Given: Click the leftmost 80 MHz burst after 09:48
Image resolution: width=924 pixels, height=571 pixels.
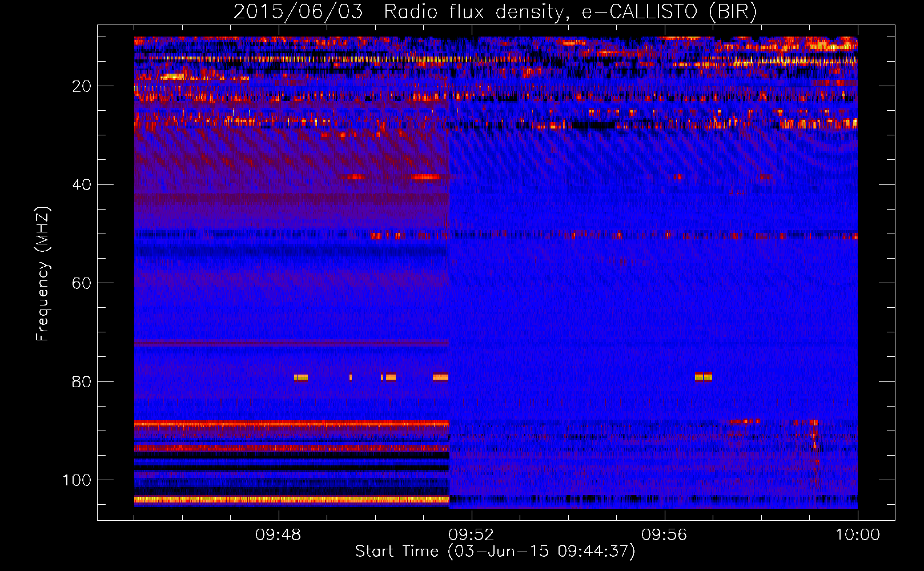Looking at the screenshot, I should coord(301,377).
